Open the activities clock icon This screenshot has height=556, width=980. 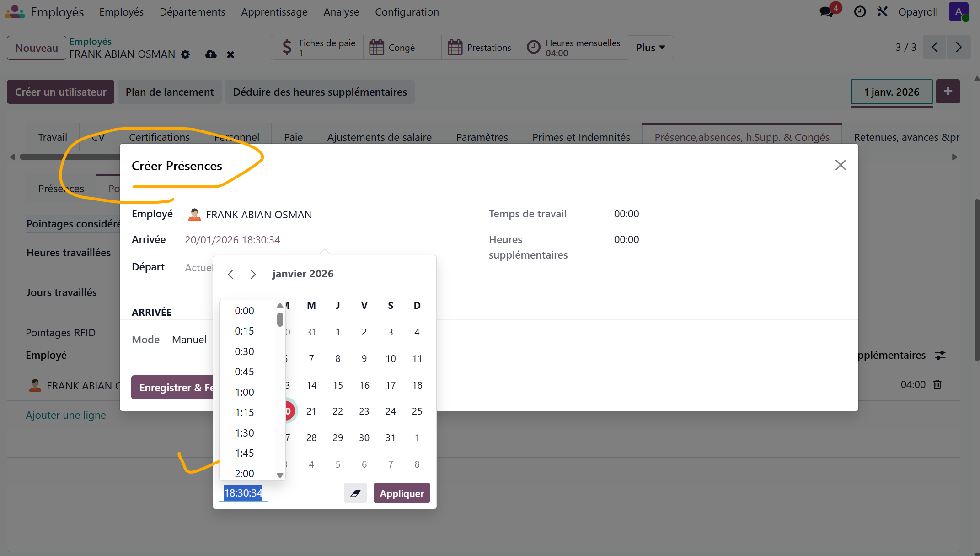(860, 12)
